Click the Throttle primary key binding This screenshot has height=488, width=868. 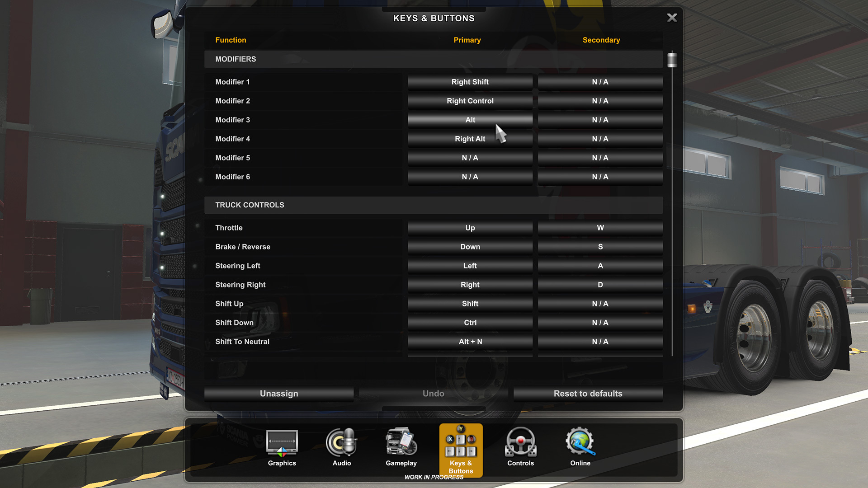[x=470, y=228]
